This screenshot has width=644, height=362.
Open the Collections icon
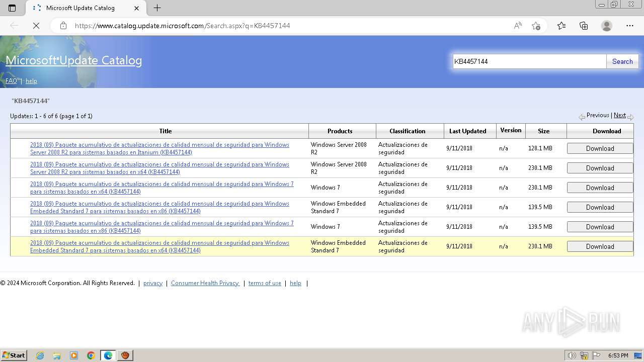(584, 26)
